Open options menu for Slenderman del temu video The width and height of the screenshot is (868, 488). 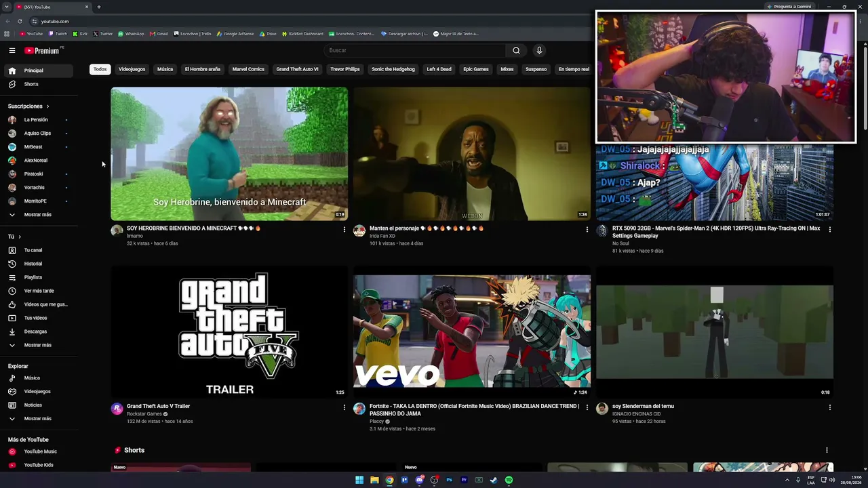830,407
